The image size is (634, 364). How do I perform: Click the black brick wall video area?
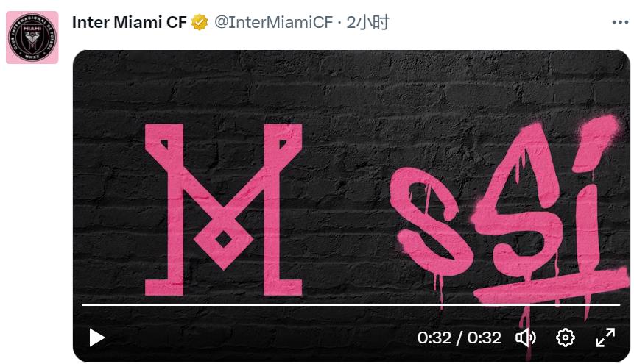pyautogui.click(x=351, y=89)
